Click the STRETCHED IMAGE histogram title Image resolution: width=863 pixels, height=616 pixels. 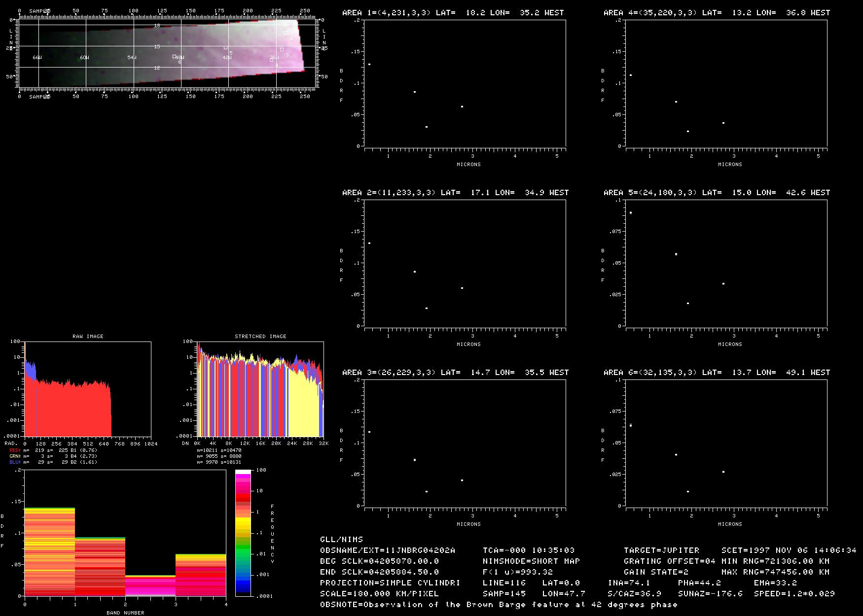coord(260,337)
